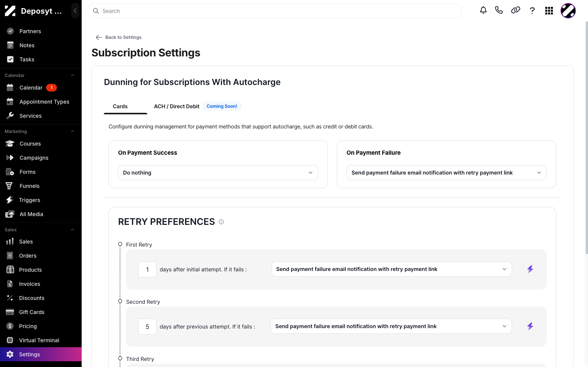
Task: Open Products in the sidebar
Action: 41,270
